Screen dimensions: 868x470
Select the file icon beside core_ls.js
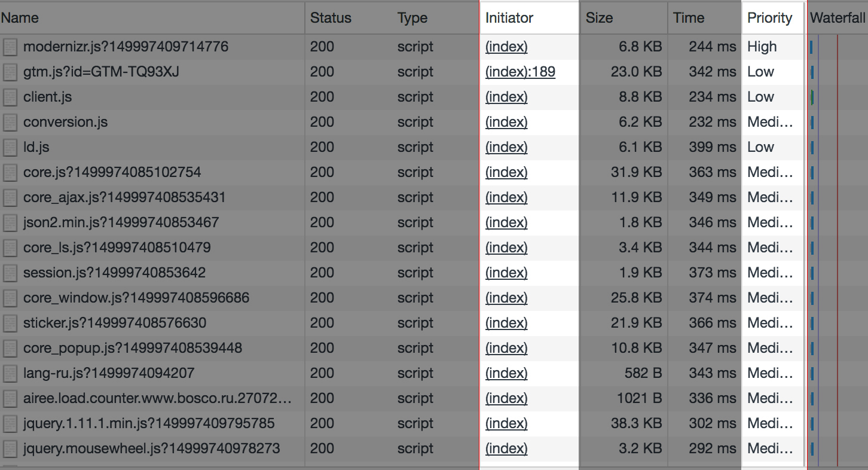(10, 248)
